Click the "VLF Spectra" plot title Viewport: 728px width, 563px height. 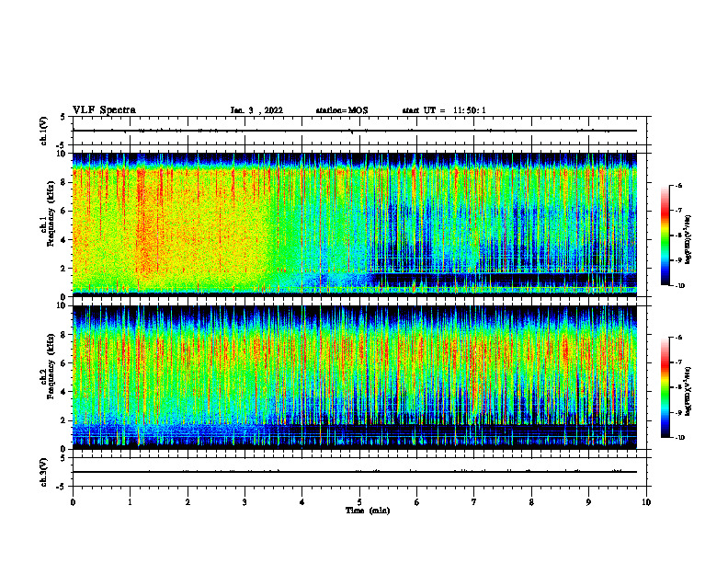point(104,110)
